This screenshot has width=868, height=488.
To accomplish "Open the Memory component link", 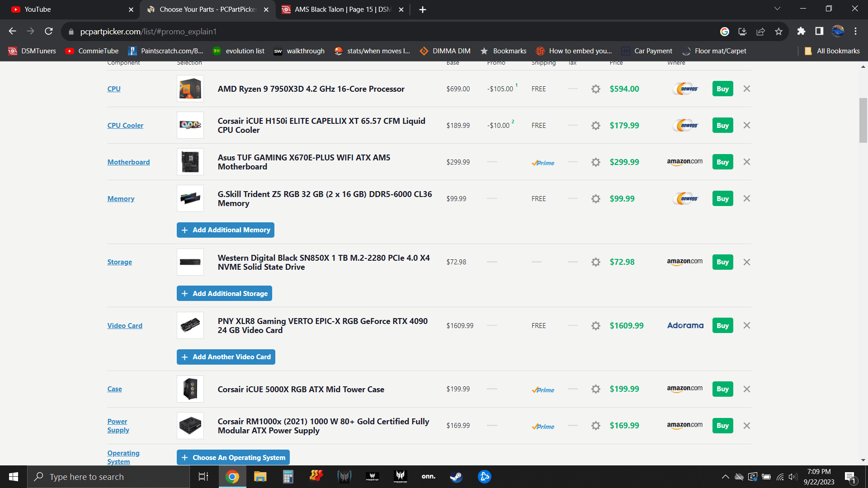I will [x=121, y=199].
